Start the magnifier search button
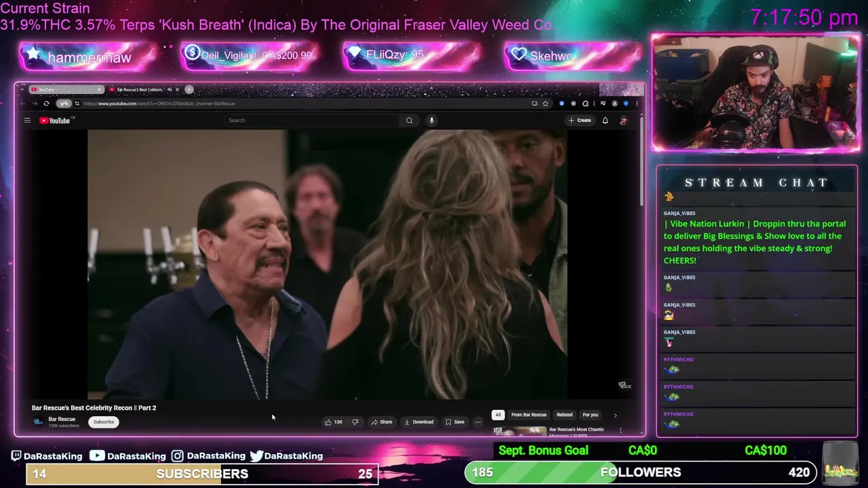868x488 pixels. (x=409, y=121)
